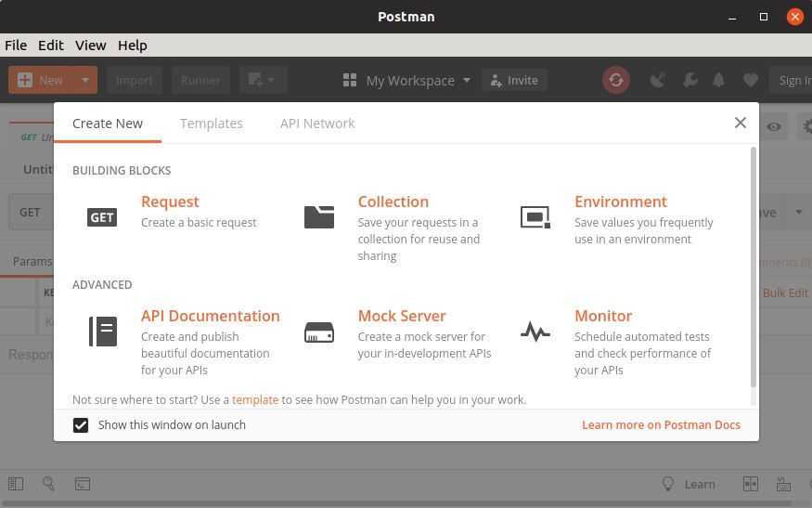Image resolution: width=812 pixels, height=508 pixels.
Task: Click the Sign In button
Action: coord(791,81)
